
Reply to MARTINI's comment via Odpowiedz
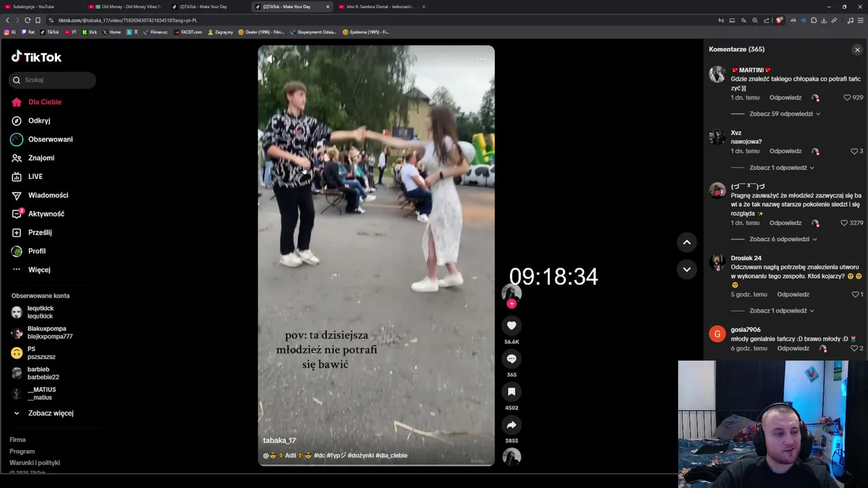click(x=785, y=98)
